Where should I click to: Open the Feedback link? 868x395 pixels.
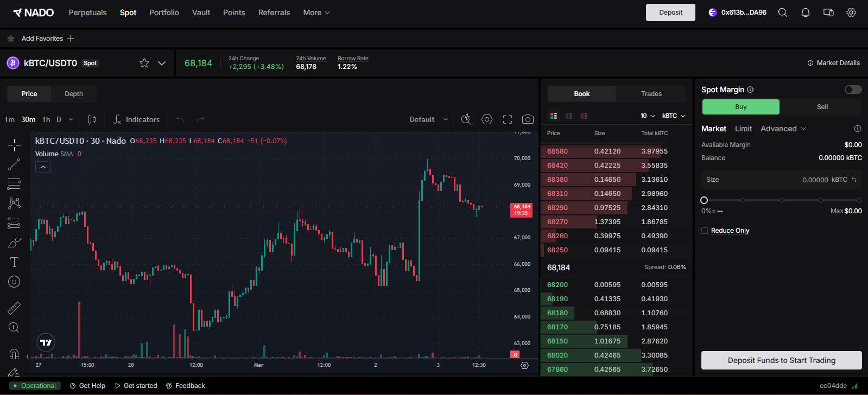[x=186, y=386]
